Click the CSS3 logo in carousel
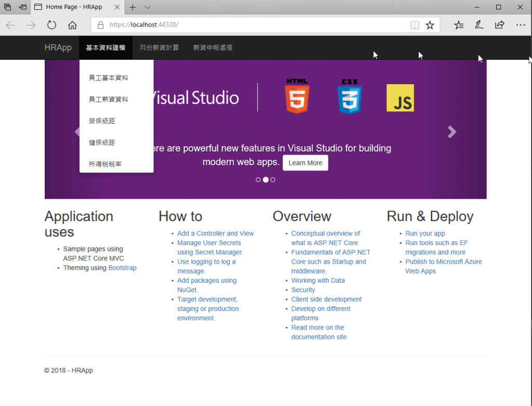This screenshot has height=406, width=532. click(350, 96)
